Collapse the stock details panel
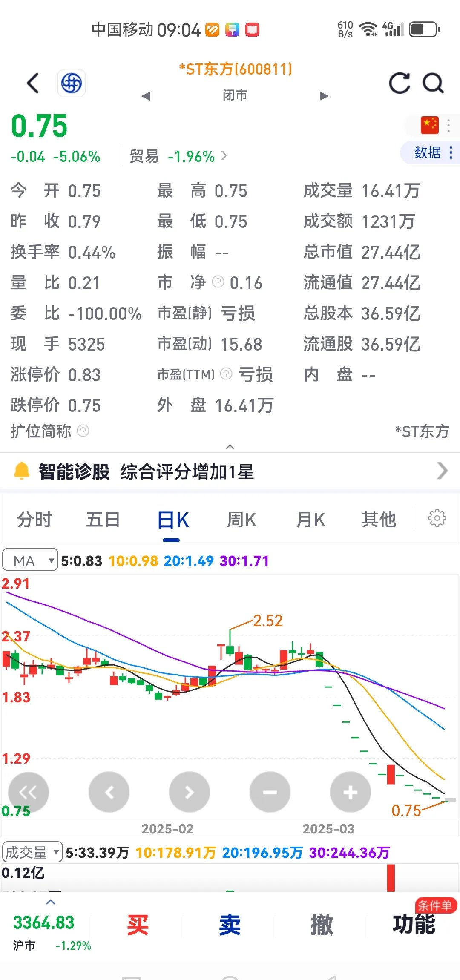The image size is (460, 980). (230, 446)
